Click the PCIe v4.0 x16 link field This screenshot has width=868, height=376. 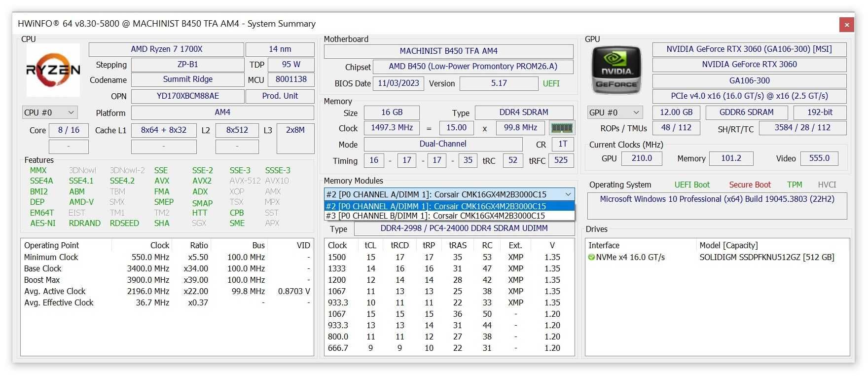[x=749, y=96]
